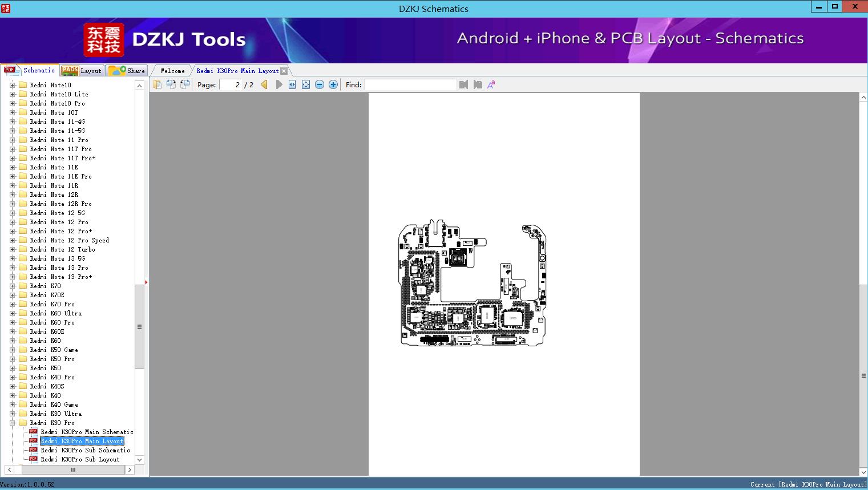Image resolution: width=868 pixels, height=490 pixels.
Task: Click the folder icon for Redmi K70
Action: tap(23, 285)
